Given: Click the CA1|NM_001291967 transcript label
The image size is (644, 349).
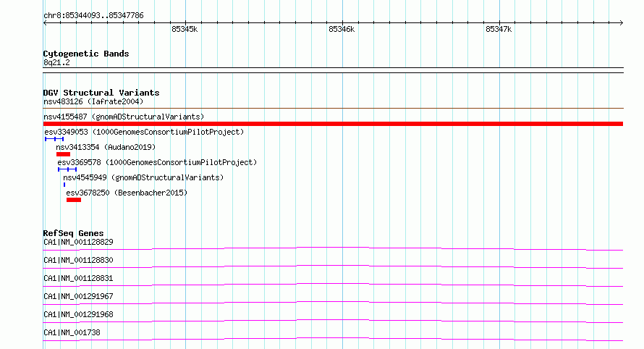Looking at the screenshot, I should 78,296.
